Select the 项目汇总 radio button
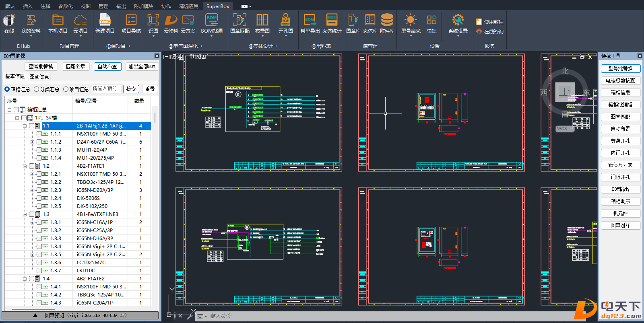Image resolution: width=644 pixels, height=323 pixels. (66, 89)
